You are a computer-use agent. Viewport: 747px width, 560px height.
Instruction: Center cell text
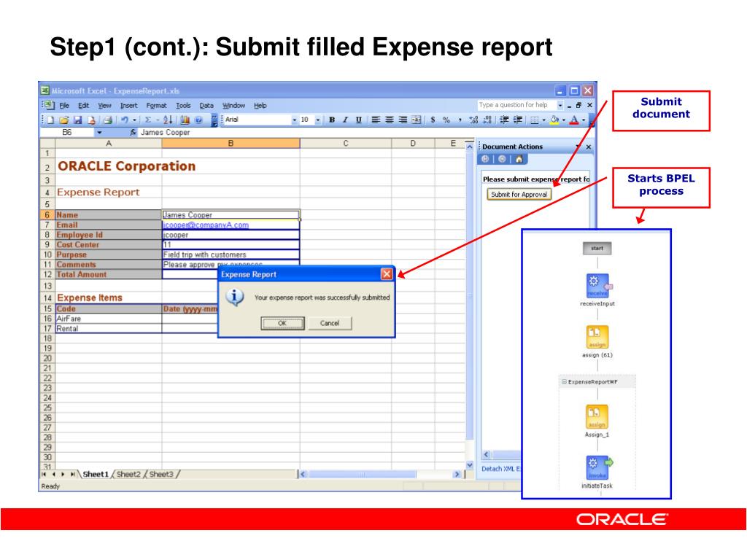[390, 120]
